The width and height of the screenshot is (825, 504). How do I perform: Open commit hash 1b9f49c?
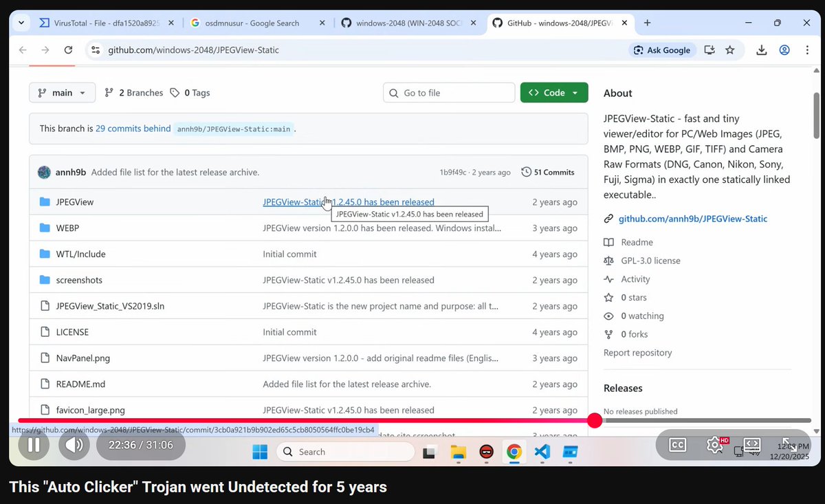tap(453, 172)
